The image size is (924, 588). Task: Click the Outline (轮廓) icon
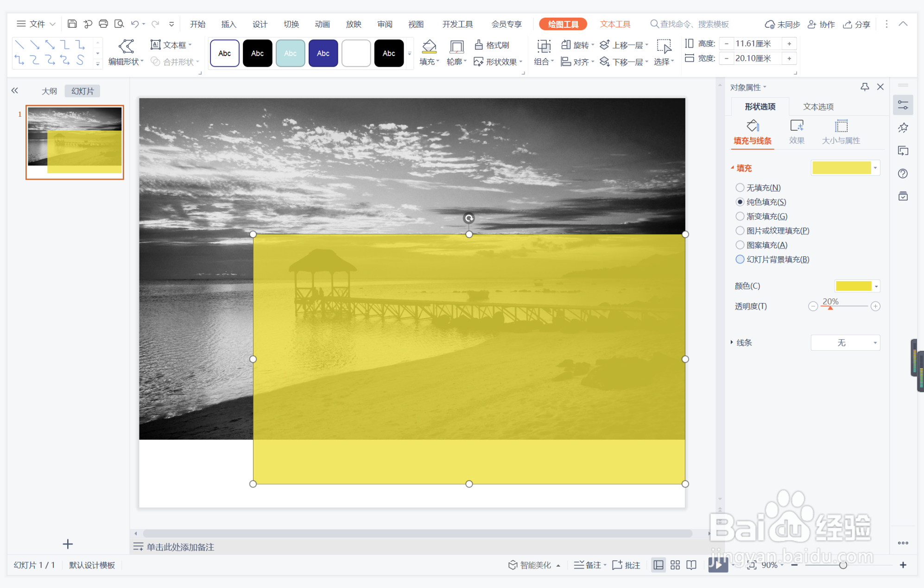[456, 46]
